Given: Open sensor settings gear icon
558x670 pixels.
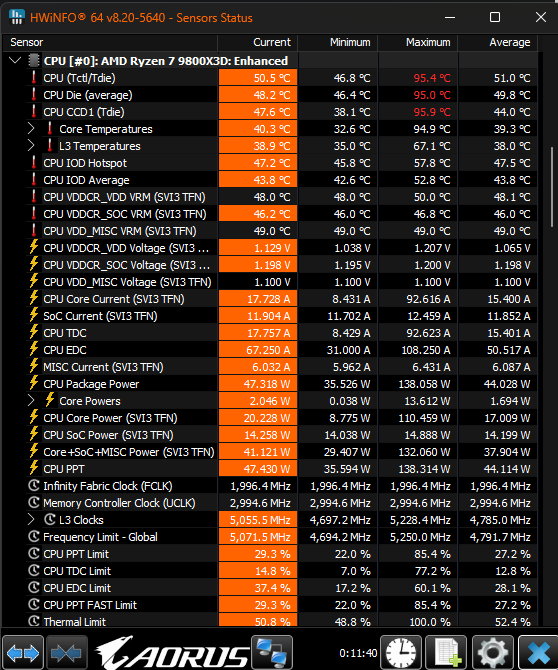Looking at the screenshot, I should click(x=493, y=652).
